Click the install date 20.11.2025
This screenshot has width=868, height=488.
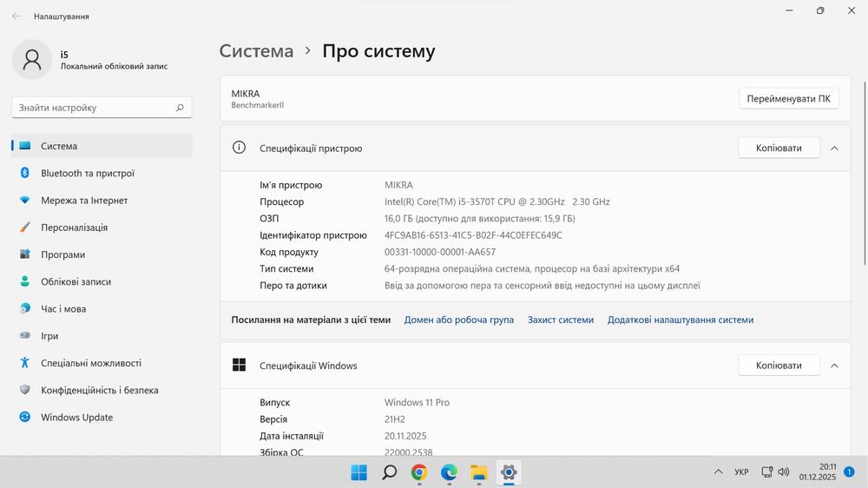click(x=405, y=435)
